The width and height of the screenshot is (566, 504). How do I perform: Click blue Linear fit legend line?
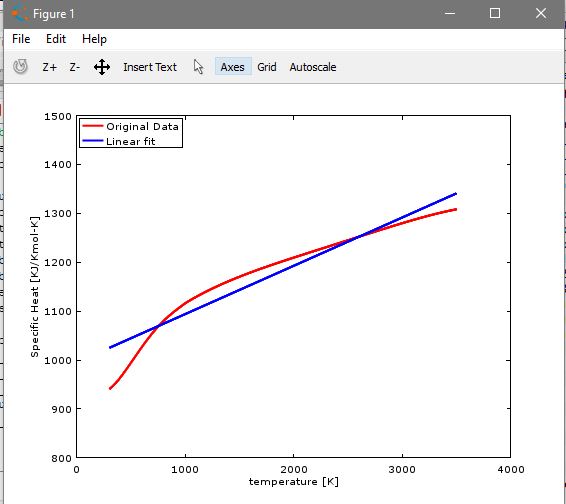[x=93, y=141]
